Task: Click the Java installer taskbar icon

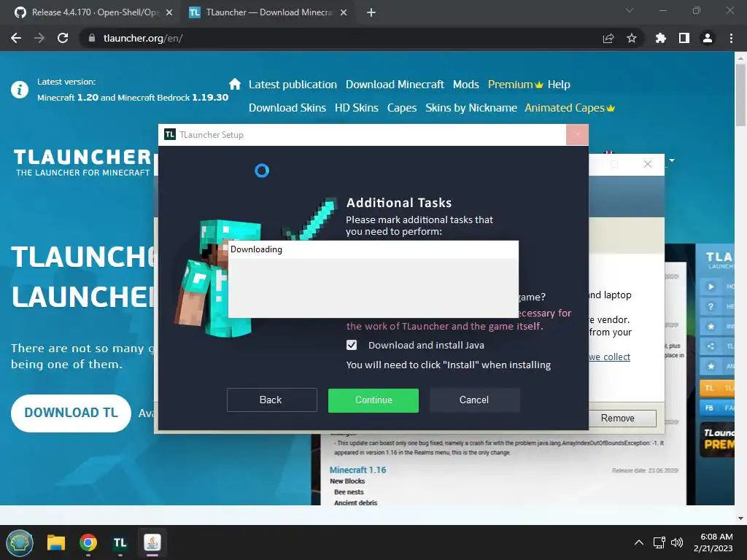Action: 152,542
